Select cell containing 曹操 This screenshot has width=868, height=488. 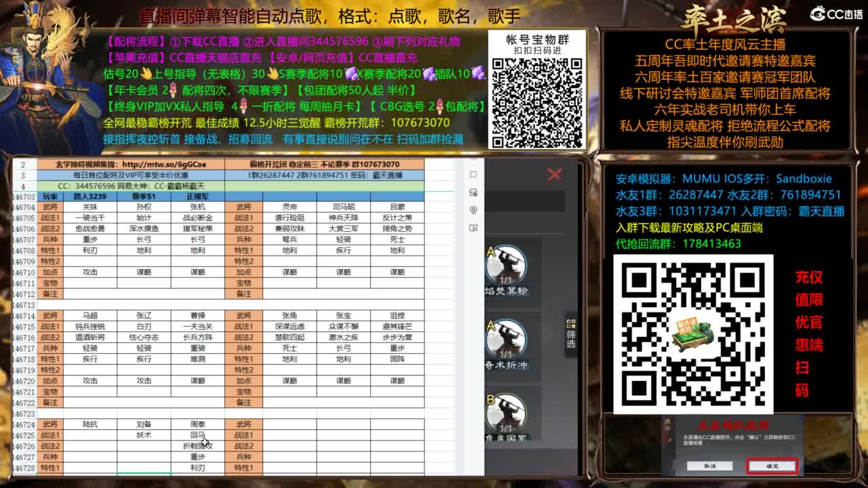point(197,315)
